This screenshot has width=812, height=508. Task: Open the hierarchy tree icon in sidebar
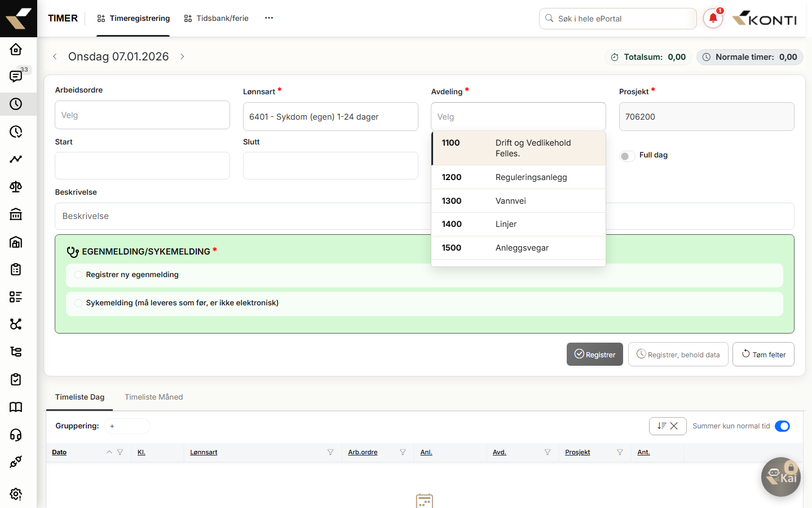pyautogui.click(x=16, y=352)
